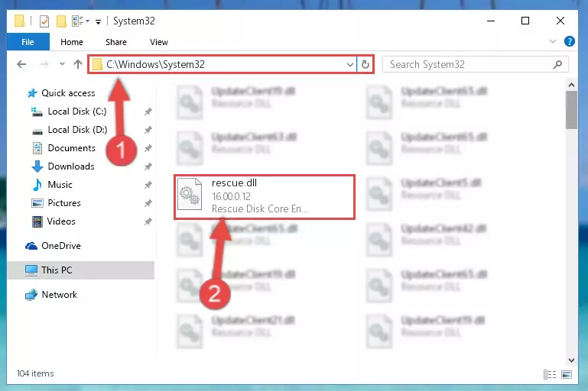The image size is (588, 391).
Task: Click the pin icon beside Videos
Action: [x=148, y=221]
